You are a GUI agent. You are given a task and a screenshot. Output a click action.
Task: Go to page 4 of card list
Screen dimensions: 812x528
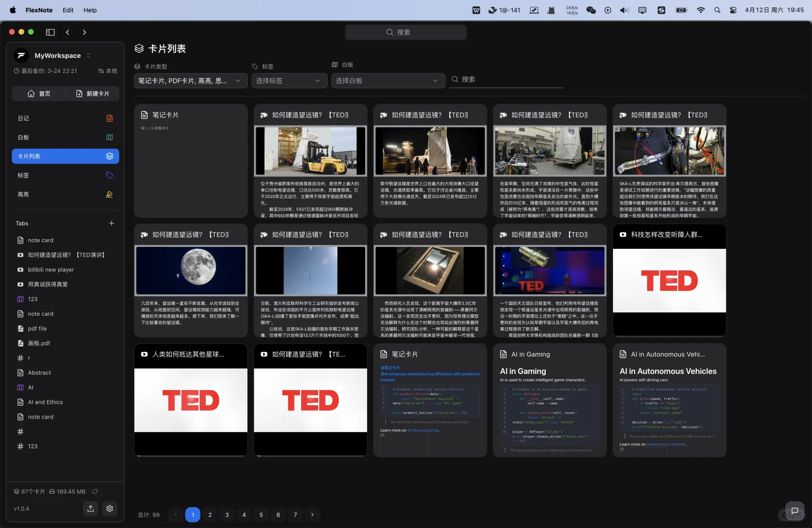(244, 515)
